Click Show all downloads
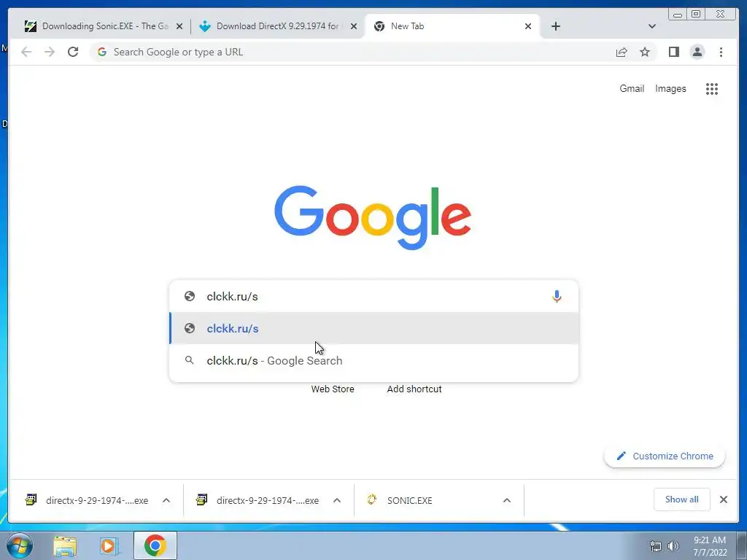 coord(682,499)
